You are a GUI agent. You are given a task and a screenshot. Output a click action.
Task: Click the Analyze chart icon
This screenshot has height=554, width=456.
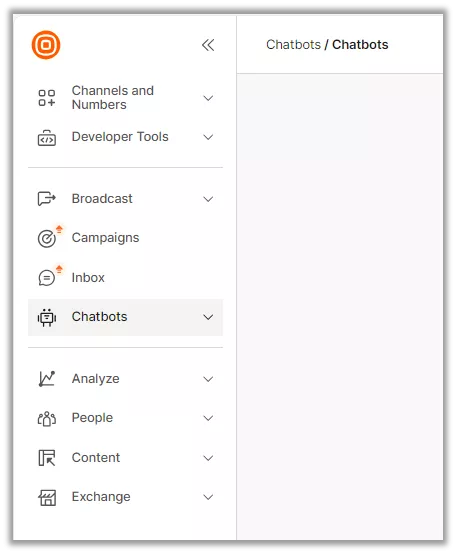pos(47,379)
